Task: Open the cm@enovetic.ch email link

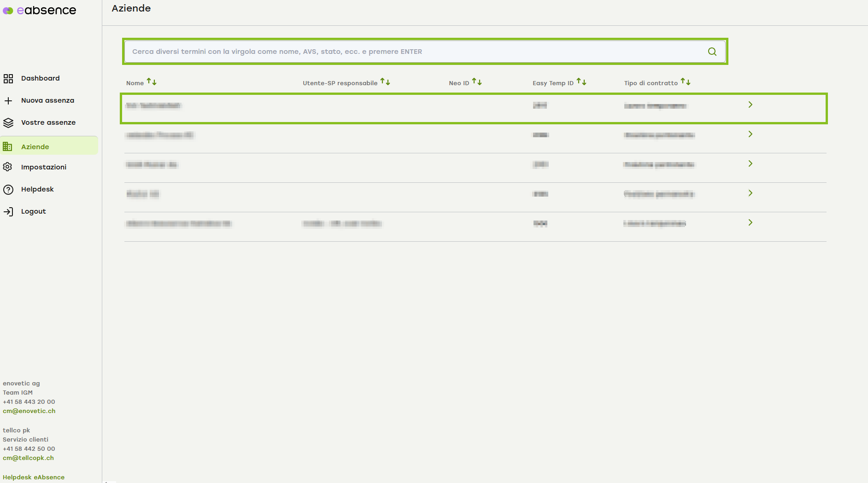Action: 29,411
